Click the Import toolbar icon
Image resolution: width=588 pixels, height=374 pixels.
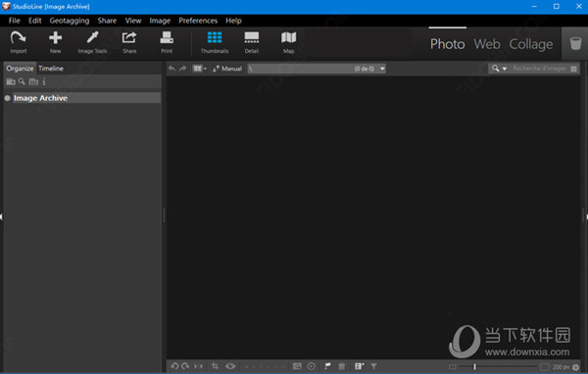pyautogui.click(x=18, y=42)
